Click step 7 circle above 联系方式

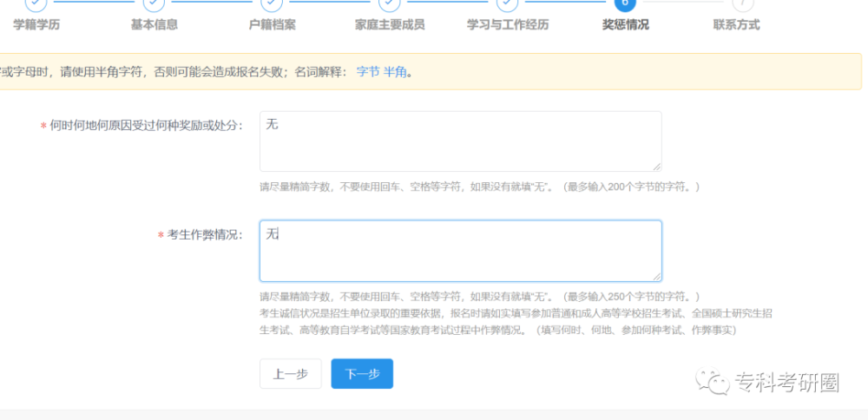tap(743, 3)
